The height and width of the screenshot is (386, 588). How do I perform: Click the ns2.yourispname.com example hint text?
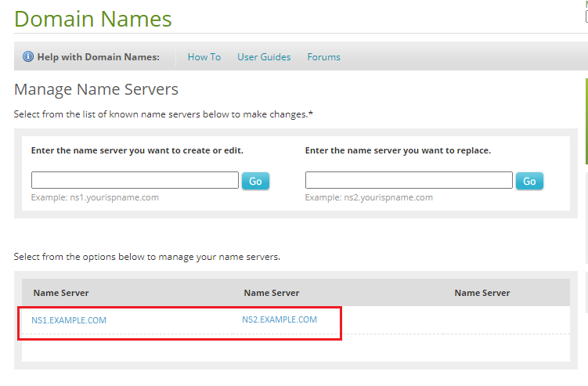[x=369, y=197]
